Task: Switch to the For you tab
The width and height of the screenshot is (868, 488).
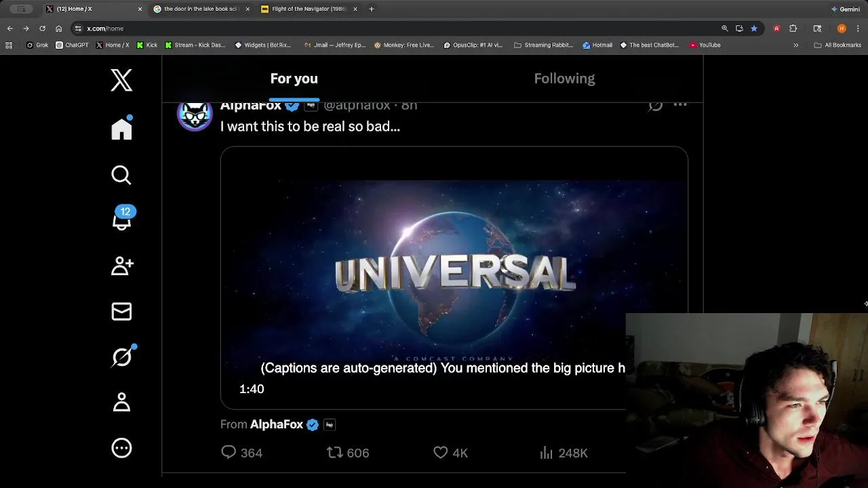Action: [294, 79]
